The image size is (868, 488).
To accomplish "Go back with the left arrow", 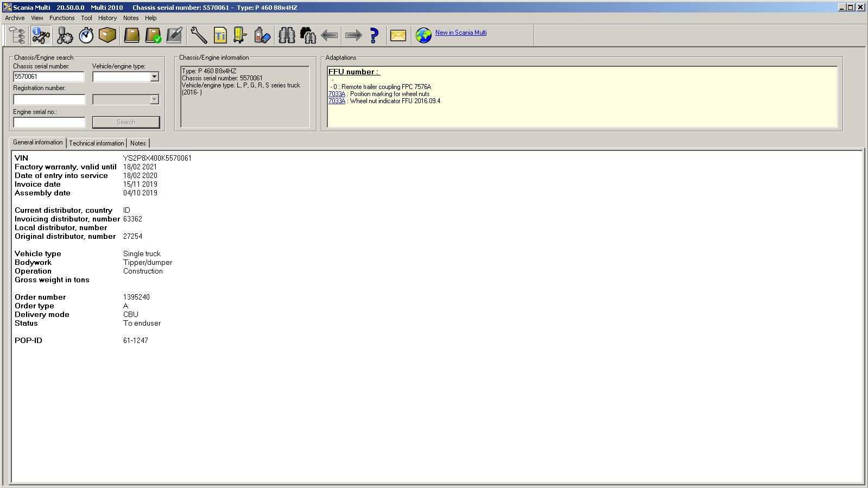I will click(330, 36).
